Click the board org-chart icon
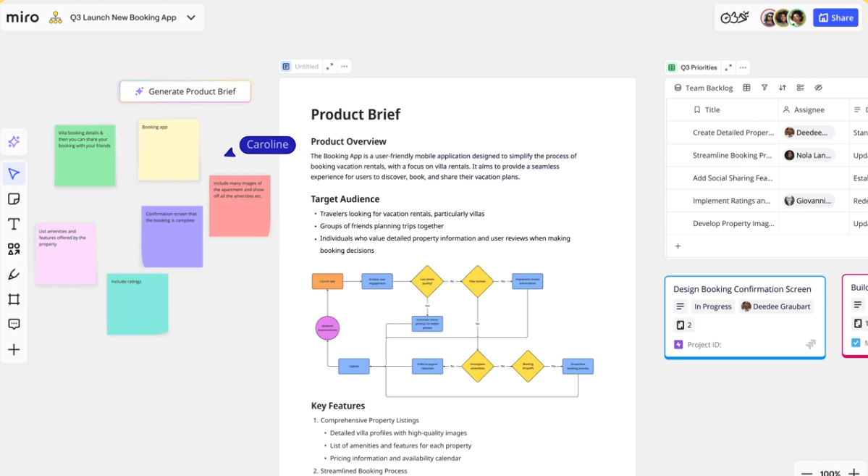This screenshot has height=476, width=868. tap(55, 17)
